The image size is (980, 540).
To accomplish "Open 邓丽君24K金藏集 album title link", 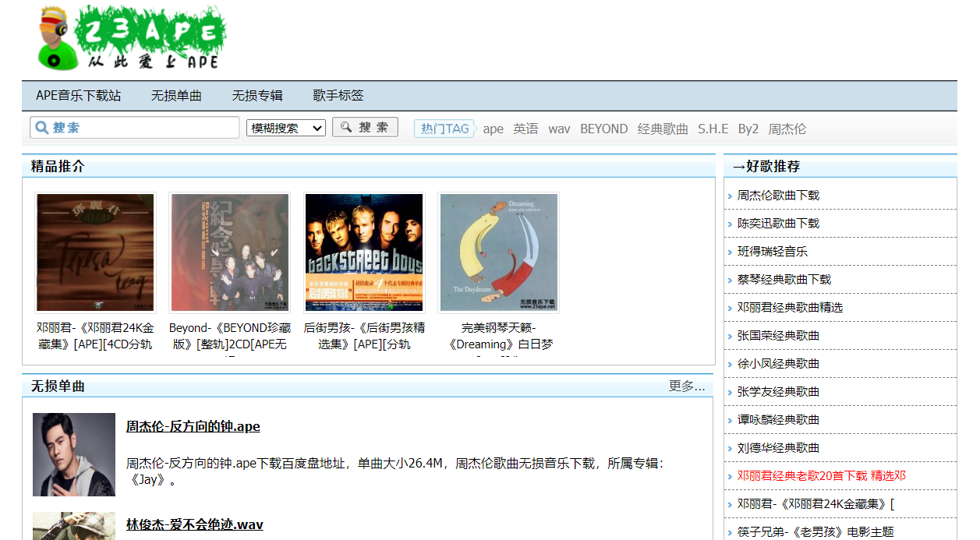I will [95, 336].
